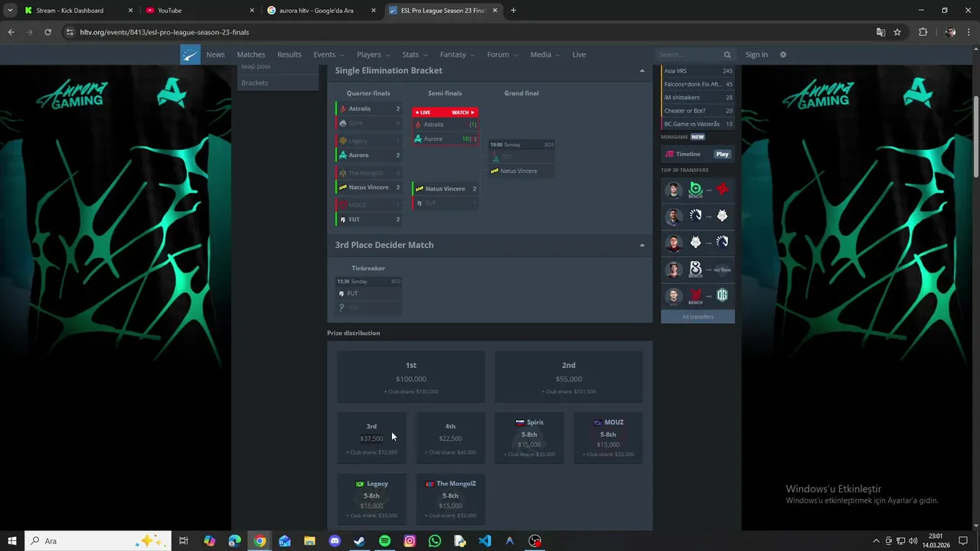Go back with the browser back arrow
The image size is (980, 551).
(x=11, y=32)
